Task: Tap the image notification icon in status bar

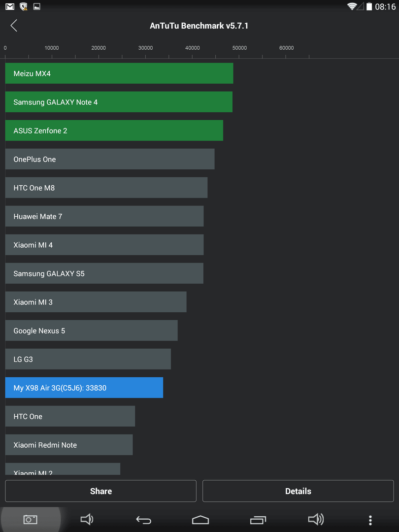Action: click(x=36, y=6)
